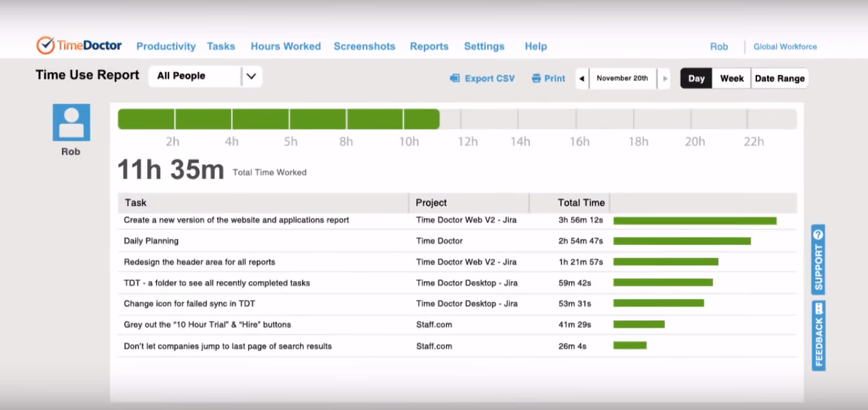Click the Export CSV link
868x410 pixels.
pyautogui.click(x=490, y=79)
